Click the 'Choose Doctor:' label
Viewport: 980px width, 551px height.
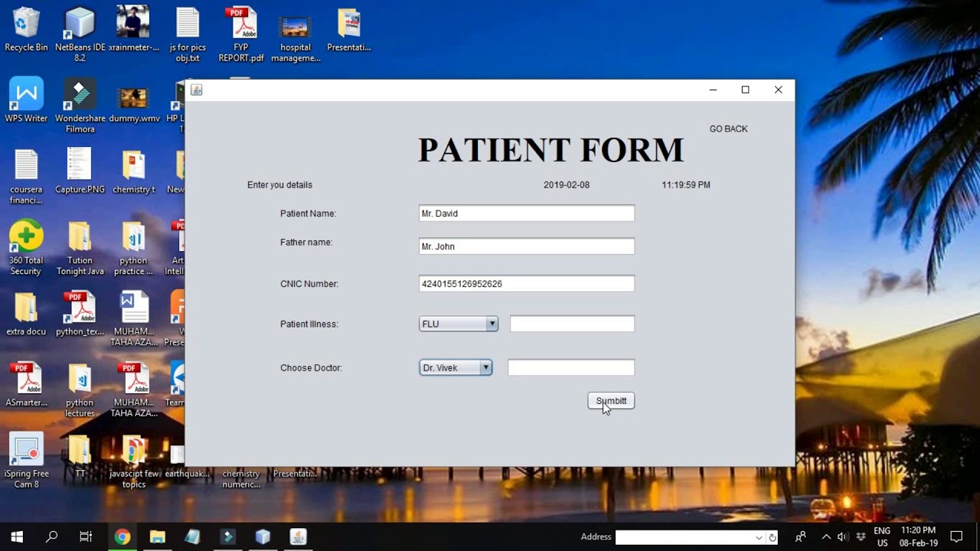tap(311, 368)
